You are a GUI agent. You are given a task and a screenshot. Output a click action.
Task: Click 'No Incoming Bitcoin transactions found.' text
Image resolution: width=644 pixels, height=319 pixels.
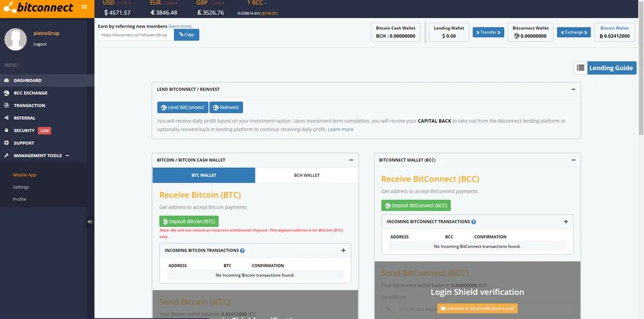[255, 275]
